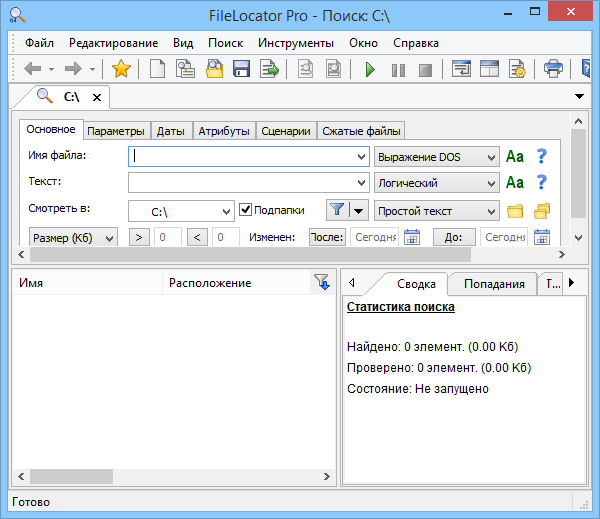Open the Выражение DOS dropdown
Image resolution: width=600 pixels, height=519 pixels.
click(436, 156)
